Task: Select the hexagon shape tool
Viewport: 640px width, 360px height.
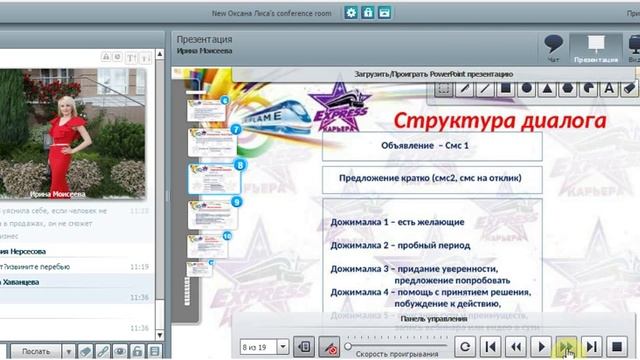Action: (568, 88)
